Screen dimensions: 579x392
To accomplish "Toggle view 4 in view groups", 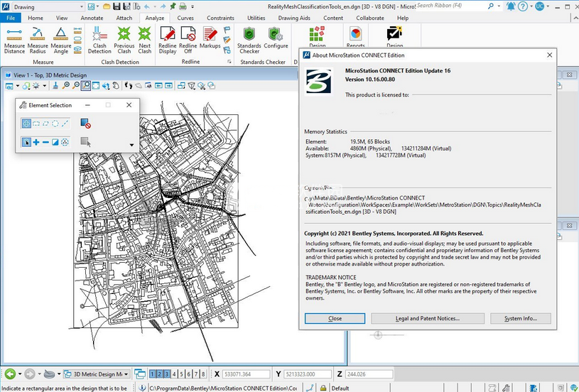I will pyautogui.click(x=174, y=374).
